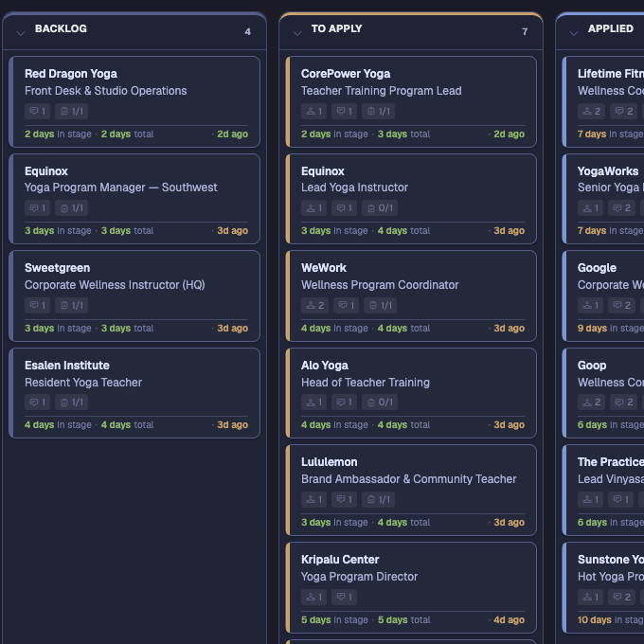This screenshot has width=644, height=644.
Task: Open contacts badge on Alo Yoga card
Action: (313, 402)
